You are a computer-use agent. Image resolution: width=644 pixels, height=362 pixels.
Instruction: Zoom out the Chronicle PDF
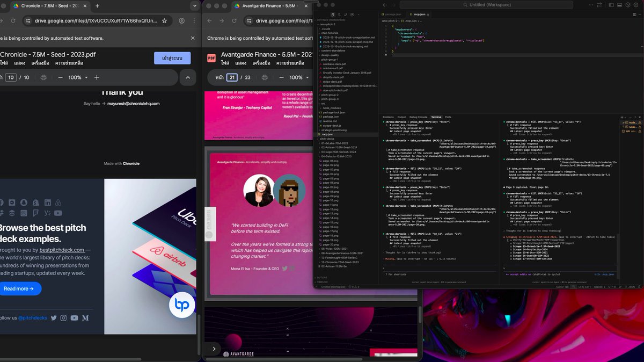click(x=60, y=77)
